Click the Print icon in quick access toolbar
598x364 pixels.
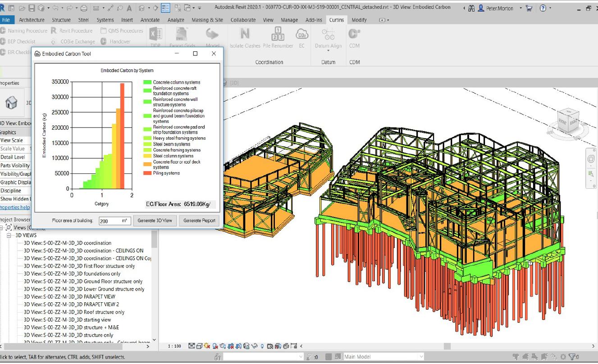(84, 8)
